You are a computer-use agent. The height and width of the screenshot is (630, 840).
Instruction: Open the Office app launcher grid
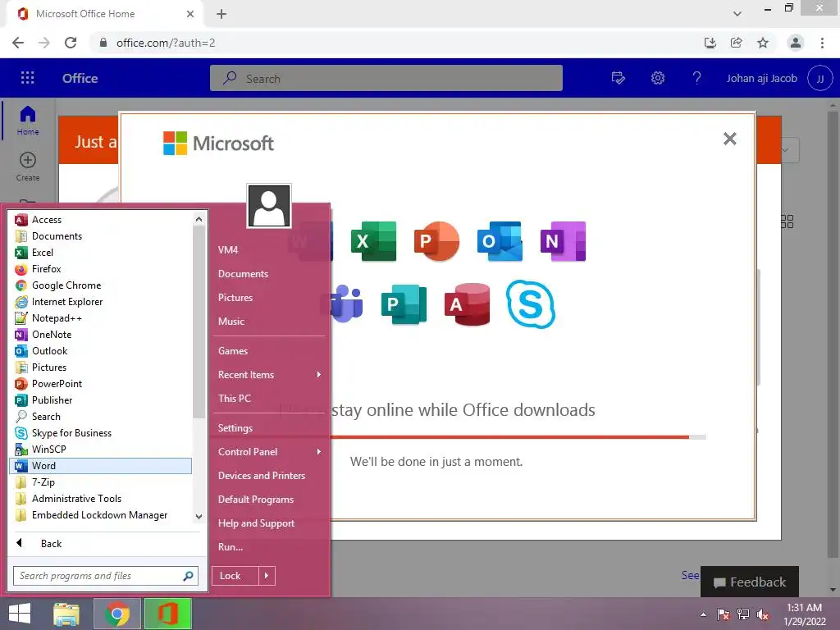(27, 78)
